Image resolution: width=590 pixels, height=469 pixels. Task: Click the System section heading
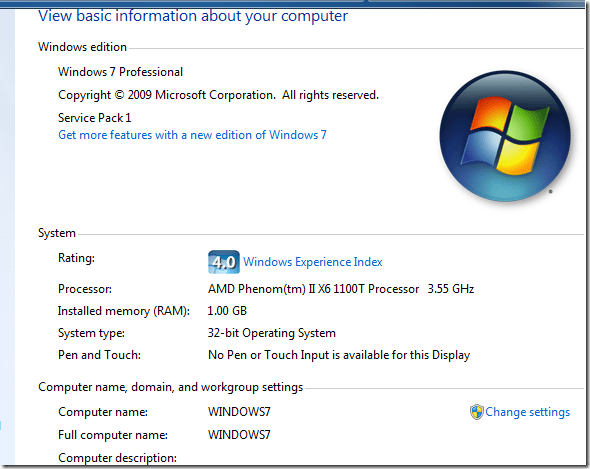click(x=57, y=233)
